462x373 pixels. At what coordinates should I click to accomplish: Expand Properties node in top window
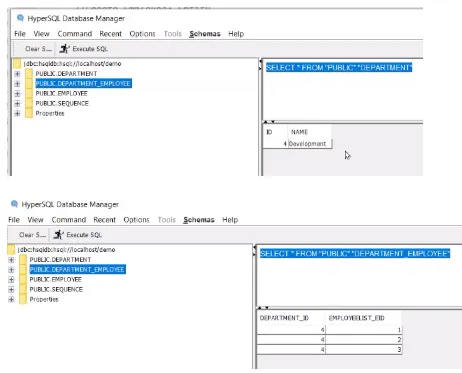(17, 113)
